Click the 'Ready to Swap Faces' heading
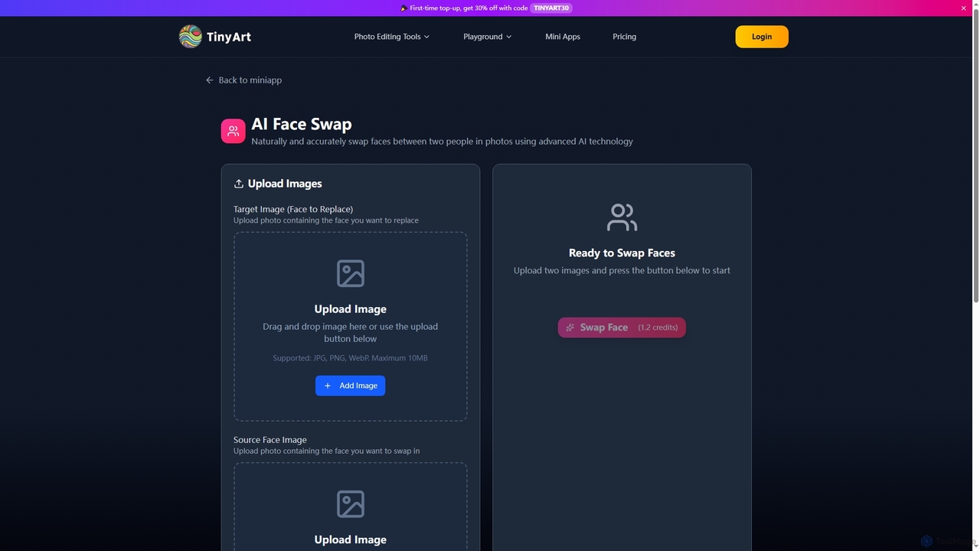 click(x=622, y=253)
